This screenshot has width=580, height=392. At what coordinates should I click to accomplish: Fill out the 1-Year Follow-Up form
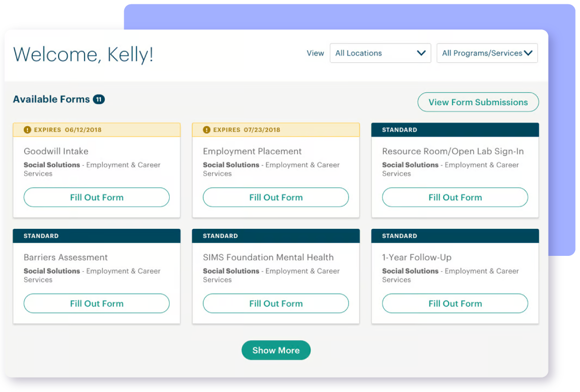455,304
